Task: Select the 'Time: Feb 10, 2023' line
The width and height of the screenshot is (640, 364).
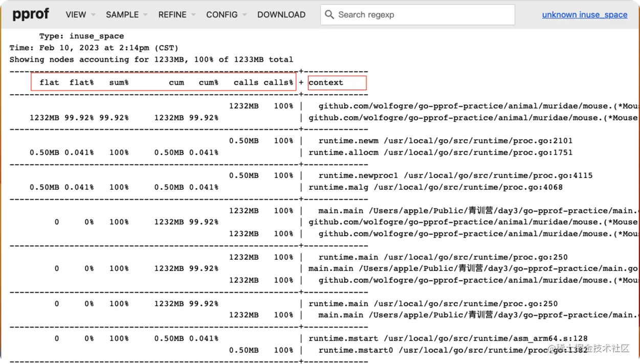Action: (x=94, y=48)
